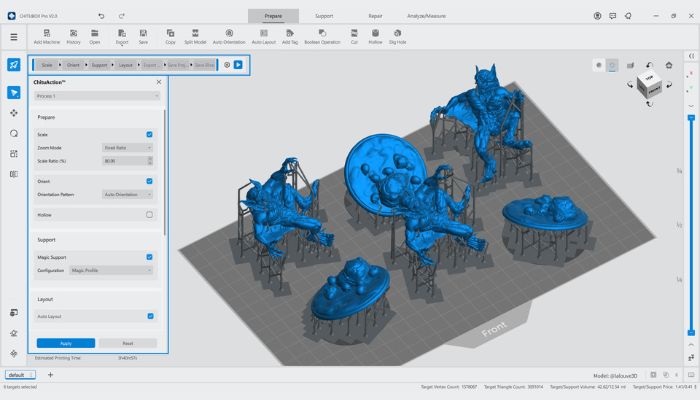The height and width of the screenshot is (400, 700).
Task: Select the Support step in workflow bar
Action: (x=99, y=65)
